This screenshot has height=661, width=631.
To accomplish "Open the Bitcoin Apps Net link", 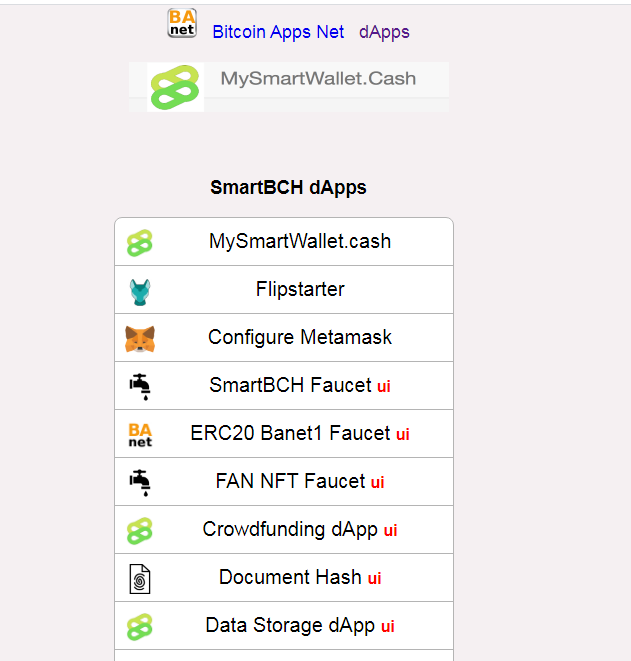I will coord(278,32).
